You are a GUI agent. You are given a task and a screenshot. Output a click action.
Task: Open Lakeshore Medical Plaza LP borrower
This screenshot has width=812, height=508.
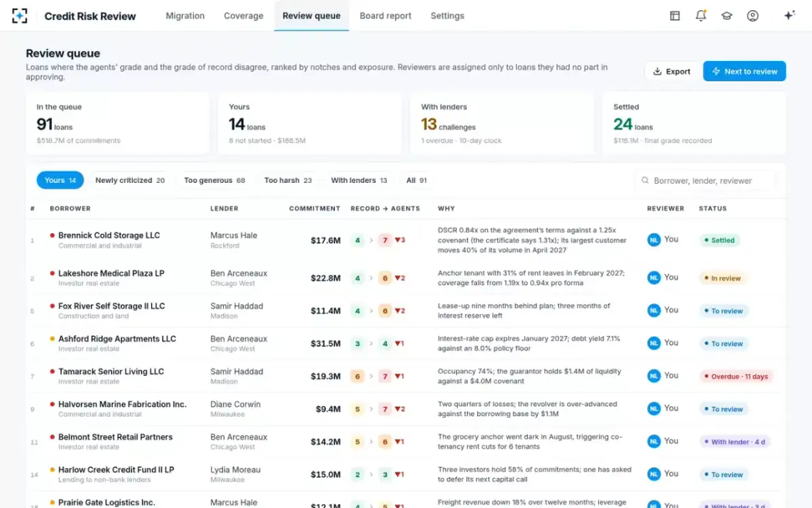(111, 273)
